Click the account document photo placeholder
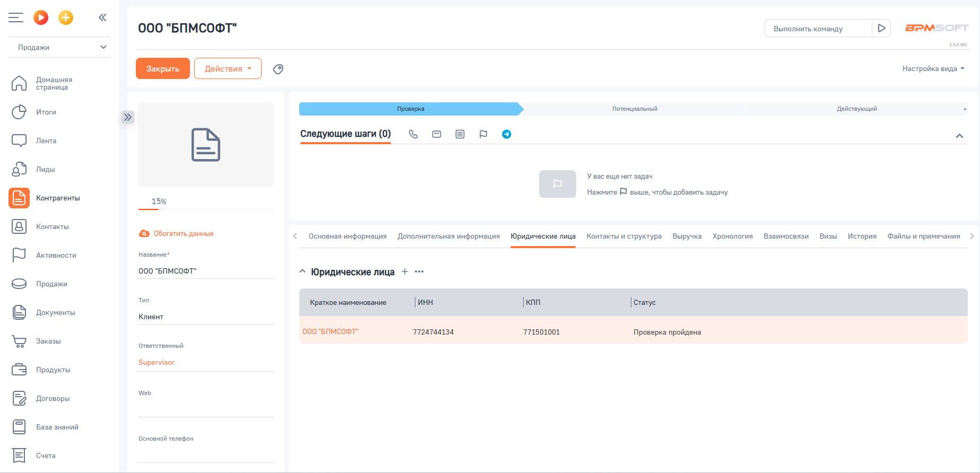 click(x=206, y=145)
